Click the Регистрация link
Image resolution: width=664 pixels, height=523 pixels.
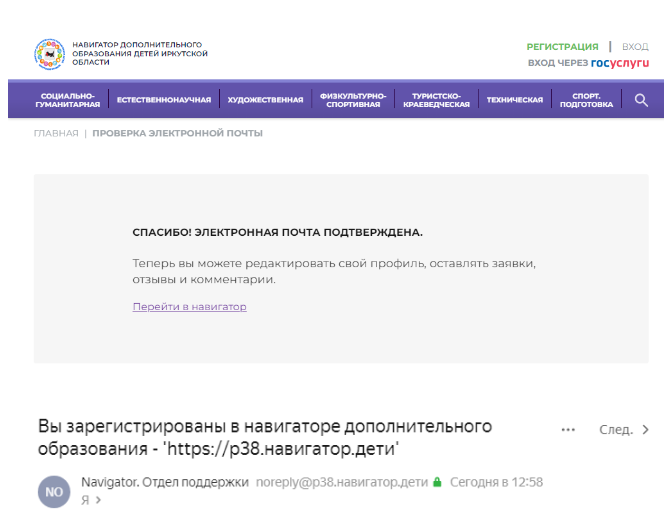[562, 46]
